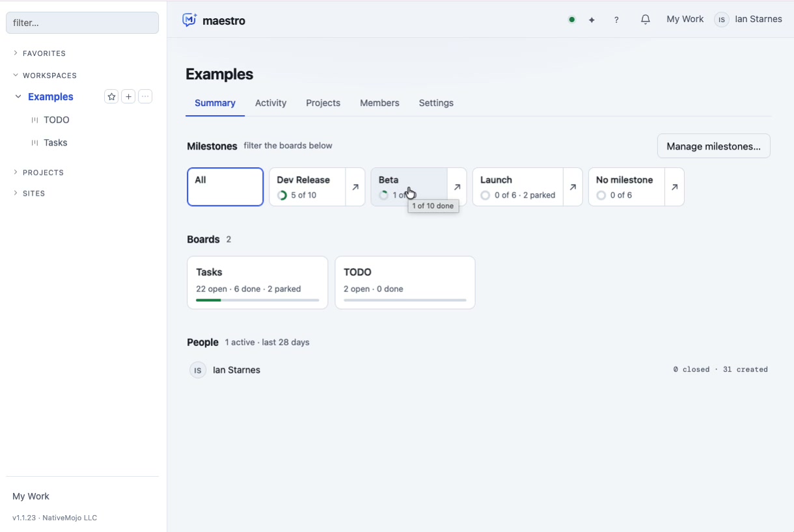Expand the Sites section
Screen dimensions: 794x532
[x=29, y=193]
